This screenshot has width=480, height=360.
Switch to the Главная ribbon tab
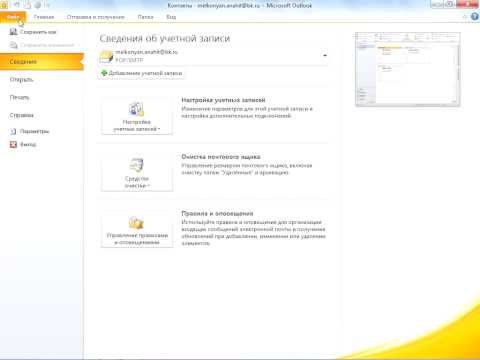pos(44,17)
